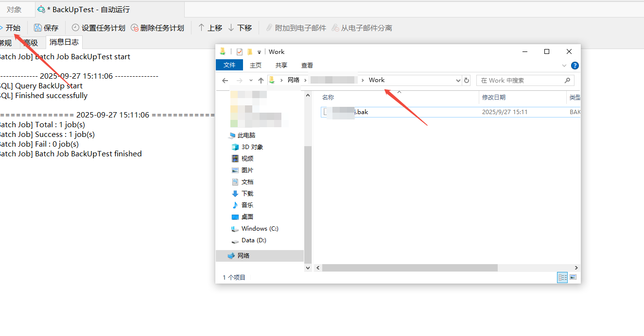The height and width of the screenshot is (336, 644).
Task: Click 从电子邮件分离 detach option
Action: [362, 28]
